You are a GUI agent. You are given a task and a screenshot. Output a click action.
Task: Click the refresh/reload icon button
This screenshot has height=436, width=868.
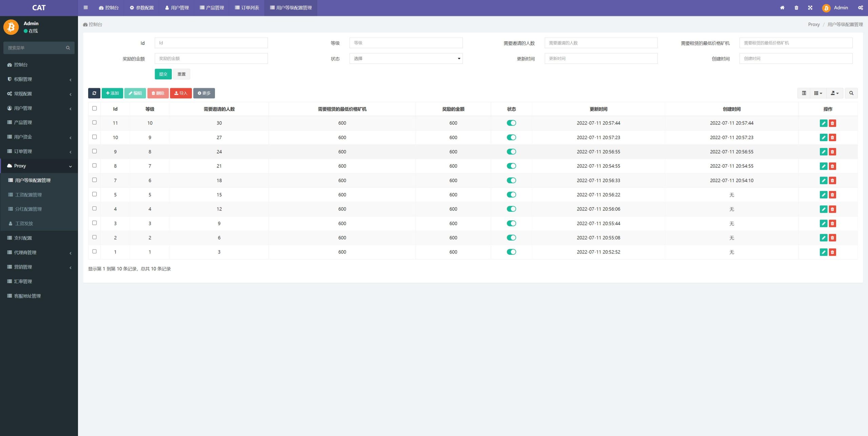94,93
